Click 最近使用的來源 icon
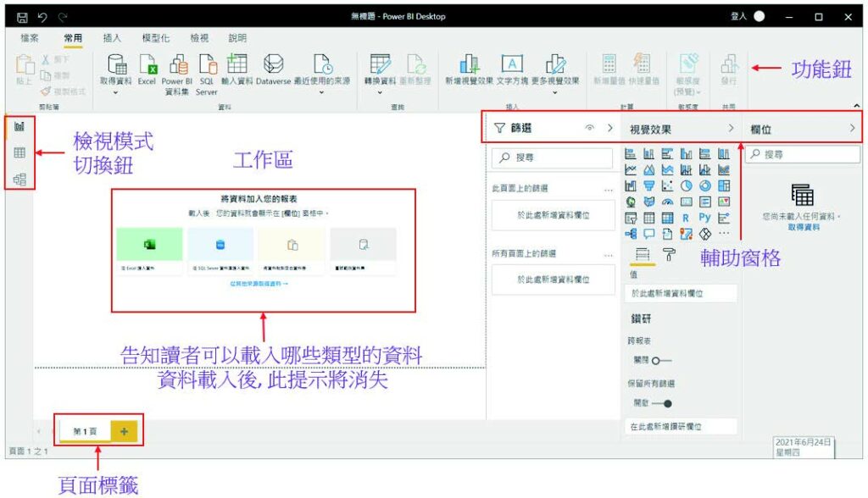The image size is (868, 498). click(x=322, y=64)
